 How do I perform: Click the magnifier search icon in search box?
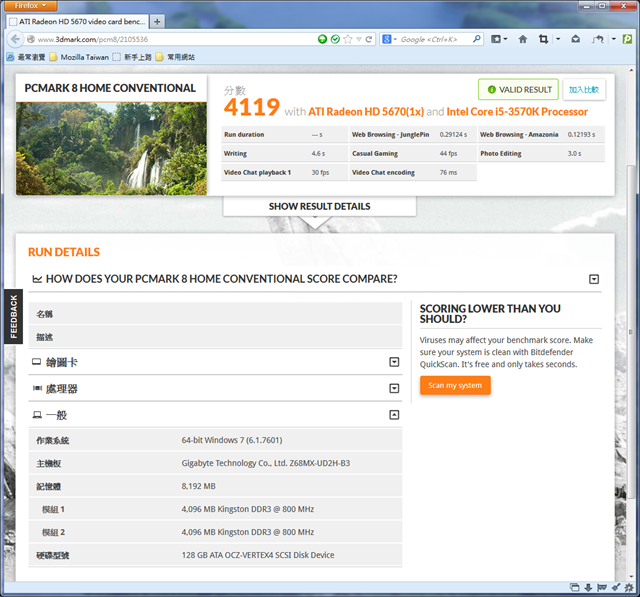point(476,39)
